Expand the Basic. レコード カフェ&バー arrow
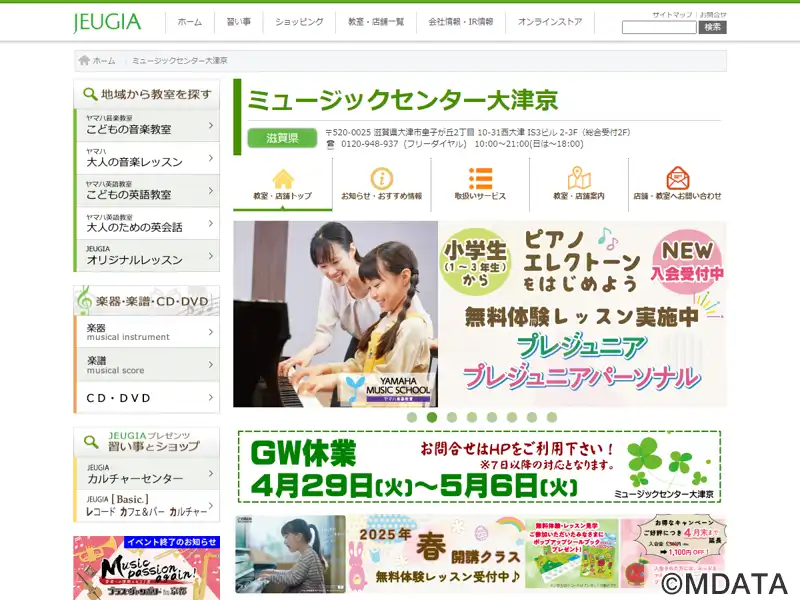This screenshot has width=800, height=600. coord(211,506)
